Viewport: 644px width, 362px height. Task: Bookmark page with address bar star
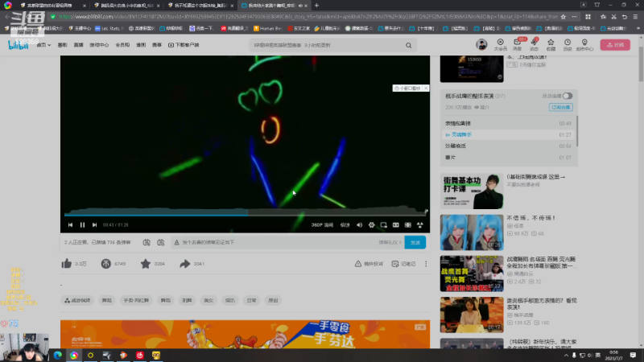coord(563,17)
